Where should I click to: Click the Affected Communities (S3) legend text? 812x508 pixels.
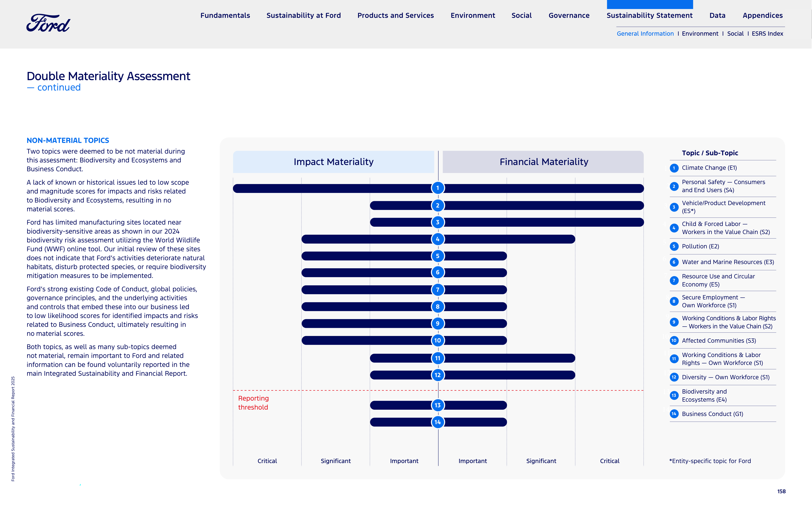coord(719,341)
